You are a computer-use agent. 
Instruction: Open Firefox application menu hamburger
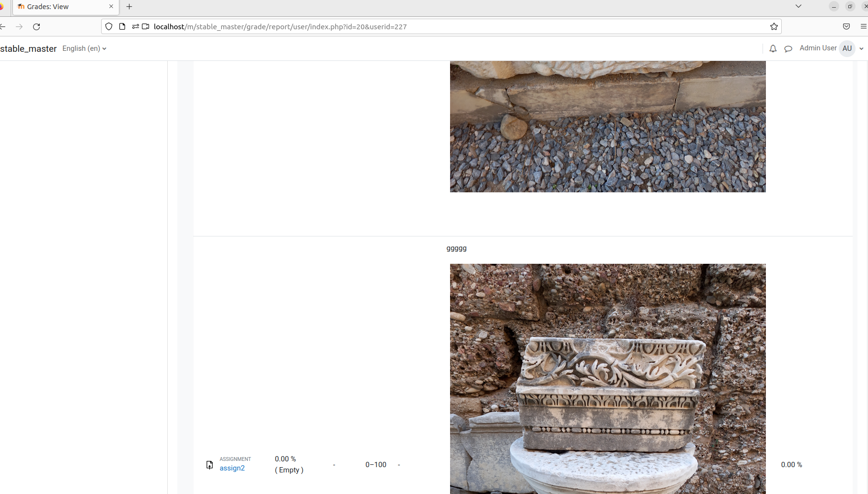click(x=864, y=27)
